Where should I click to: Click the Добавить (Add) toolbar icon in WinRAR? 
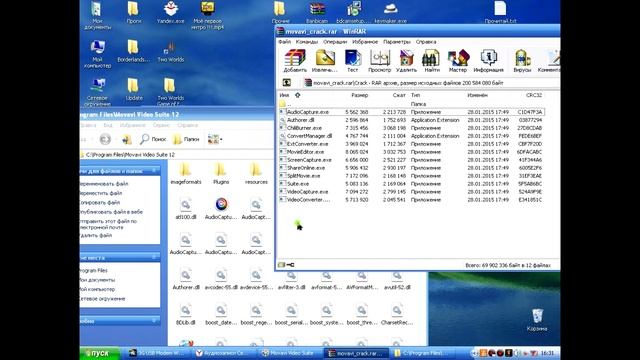point(295,61)
